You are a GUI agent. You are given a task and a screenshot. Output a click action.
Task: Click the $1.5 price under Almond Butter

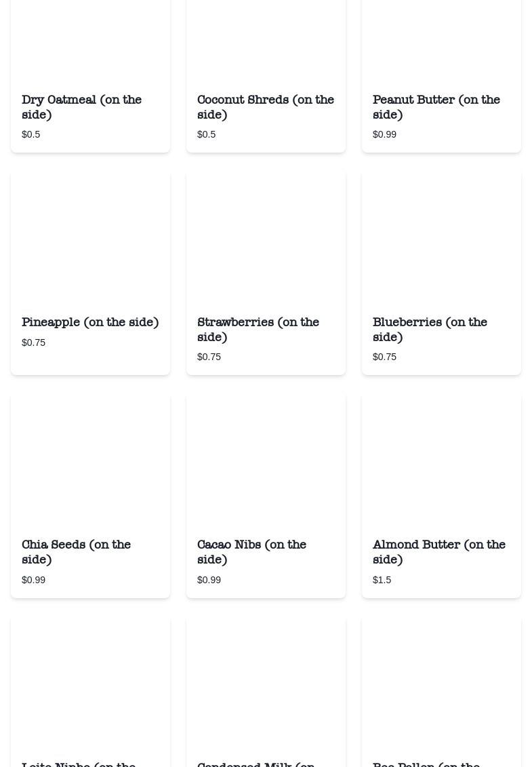click(x=382, y=580)
